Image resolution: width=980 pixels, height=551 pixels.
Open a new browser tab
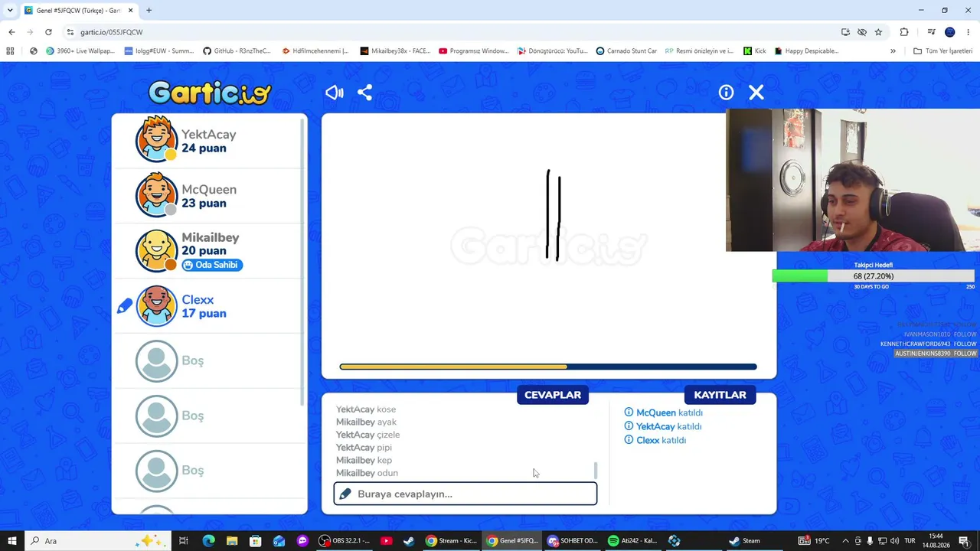[x=149, y=10]
